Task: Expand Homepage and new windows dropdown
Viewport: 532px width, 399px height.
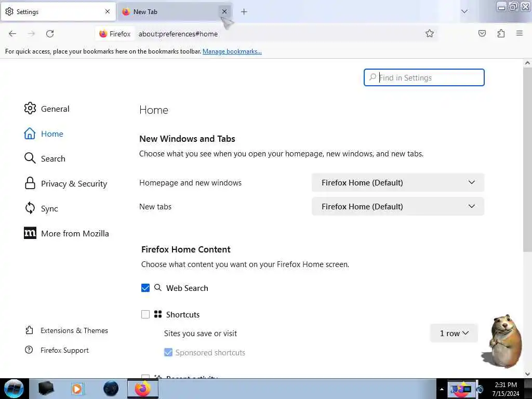Action: tap(398, 182)
